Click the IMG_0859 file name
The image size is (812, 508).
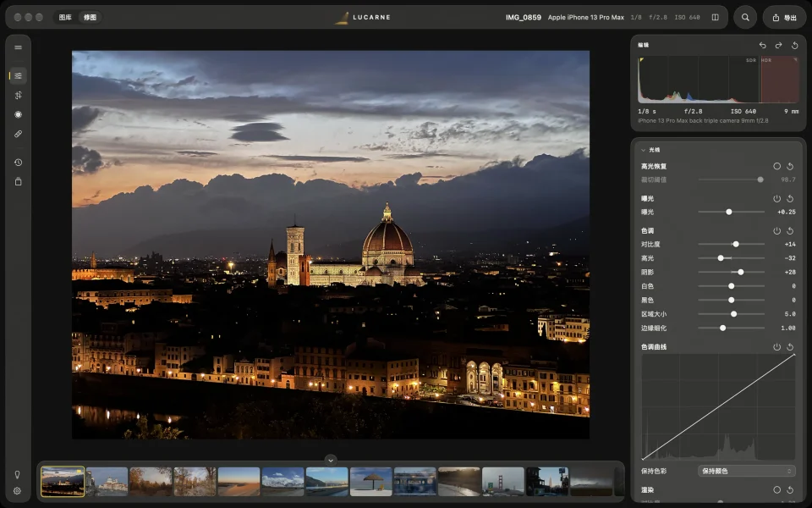pyautogui.click(x=524, y=17)
